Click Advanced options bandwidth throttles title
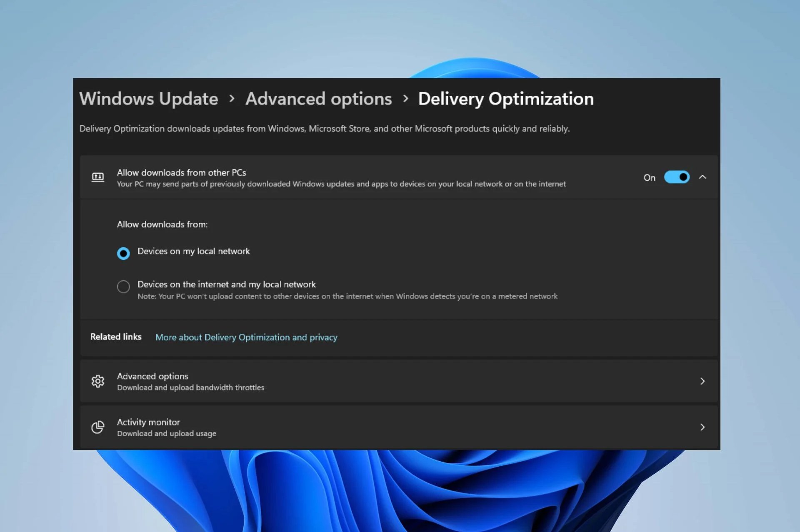Screen dimensions: 800x532 point(152,376)
